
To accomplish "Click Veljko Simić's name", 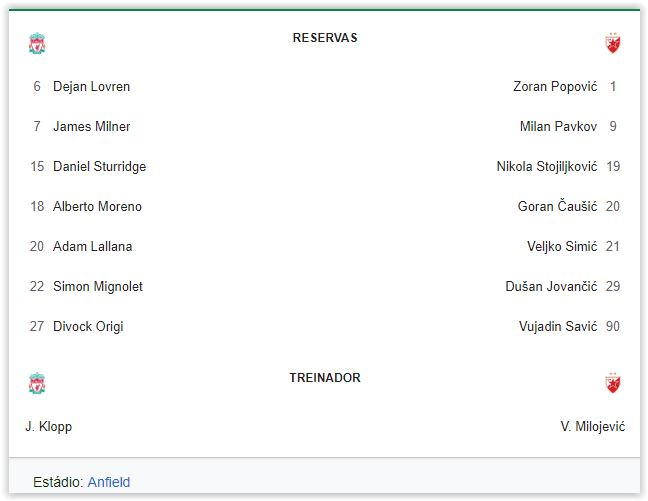I will [562, 246].
